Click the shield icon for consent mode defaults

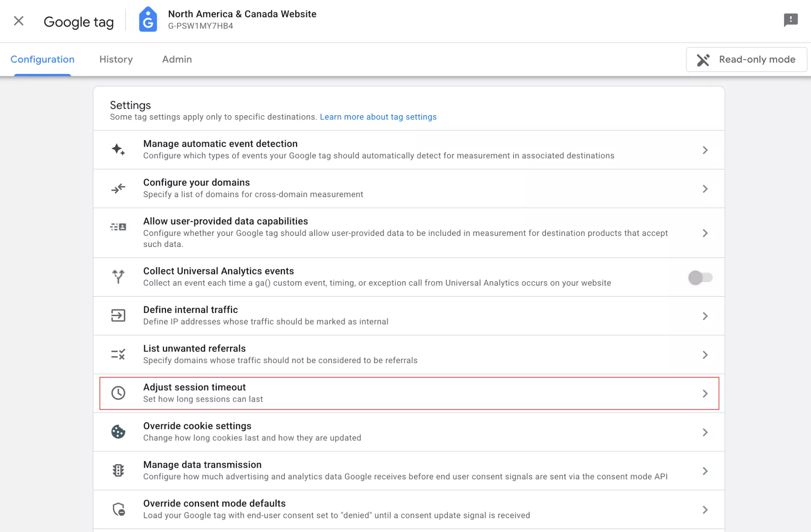118,509
